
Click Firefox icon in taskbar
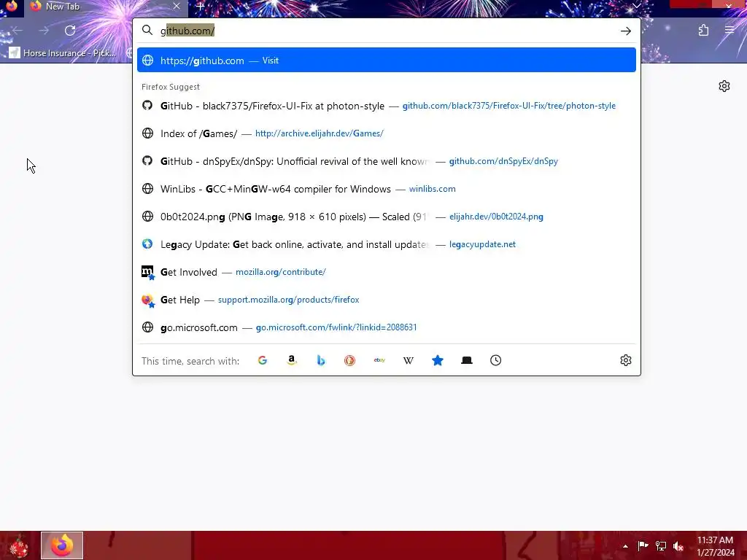pyautogui.click(x=62, y=545)
